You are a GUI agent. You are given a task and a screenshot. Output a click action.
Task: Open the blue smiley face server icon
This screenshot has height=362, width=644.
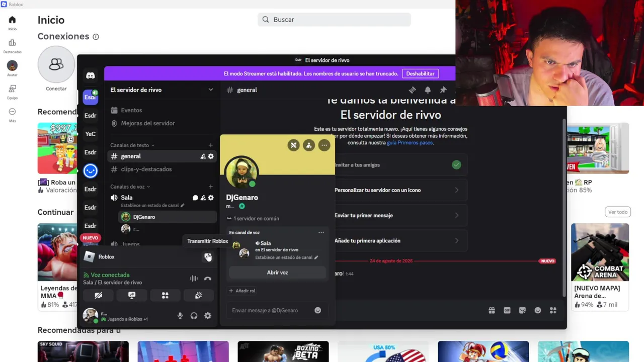coord(90,171)
